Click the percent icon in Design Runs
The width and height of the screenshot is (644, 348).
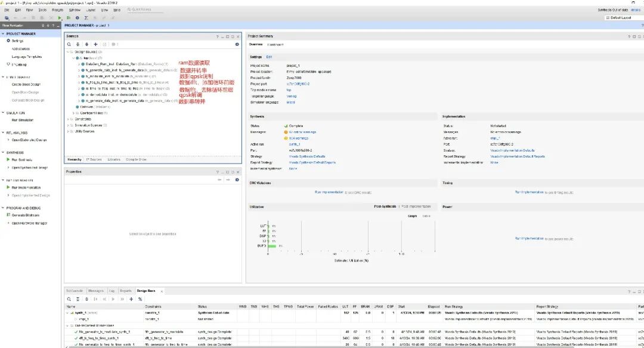point(140,299)
